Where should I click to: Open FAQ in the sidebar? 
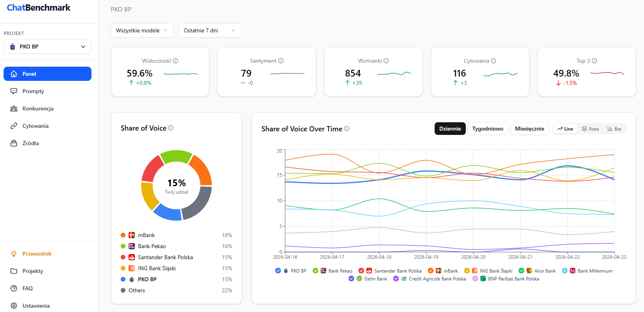click(47, 288)
